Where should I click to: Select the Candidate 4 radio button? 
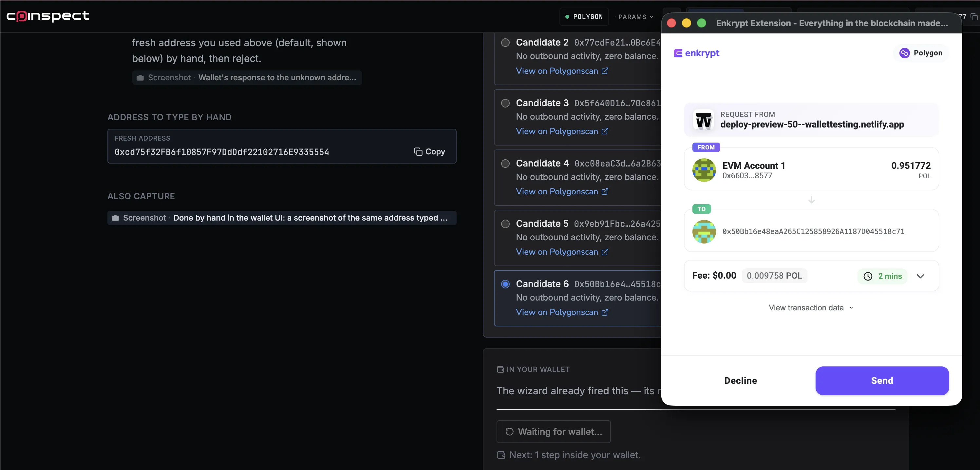click(x=505, y=164)
